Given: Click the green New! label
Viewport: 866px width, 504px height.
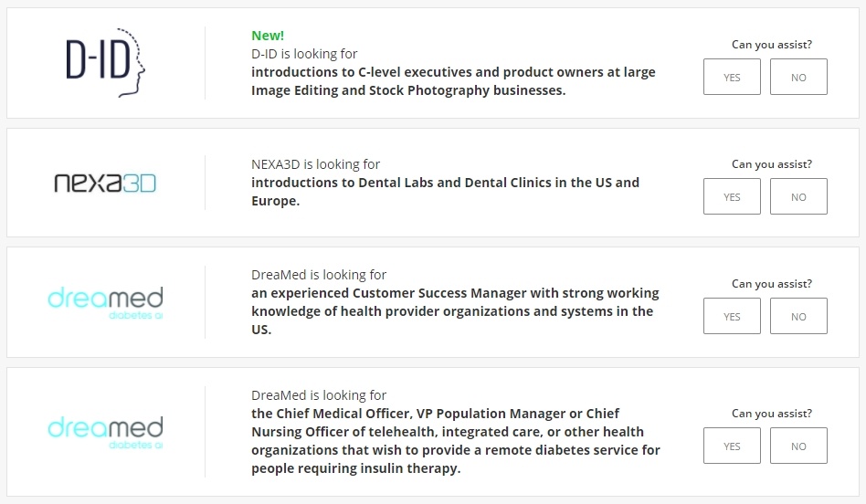Looking at the screenshot, I should tap(268, 36).
